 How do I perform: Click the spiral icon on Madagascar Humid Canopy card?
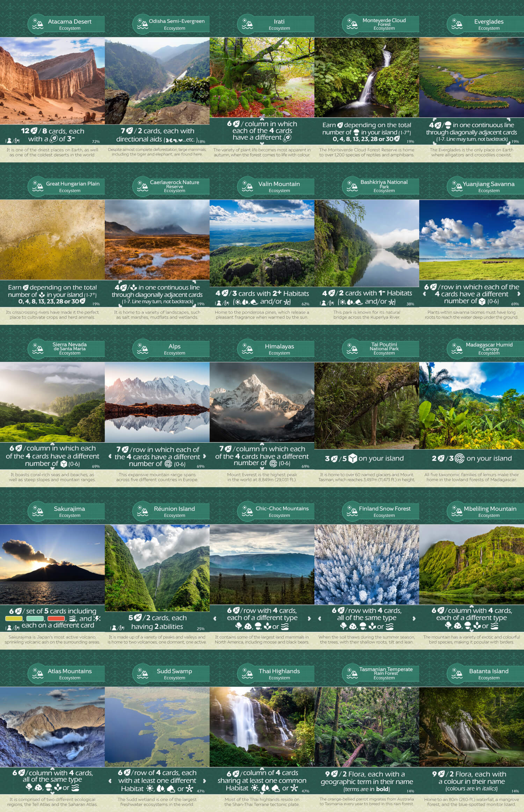[x=460, y=458]
